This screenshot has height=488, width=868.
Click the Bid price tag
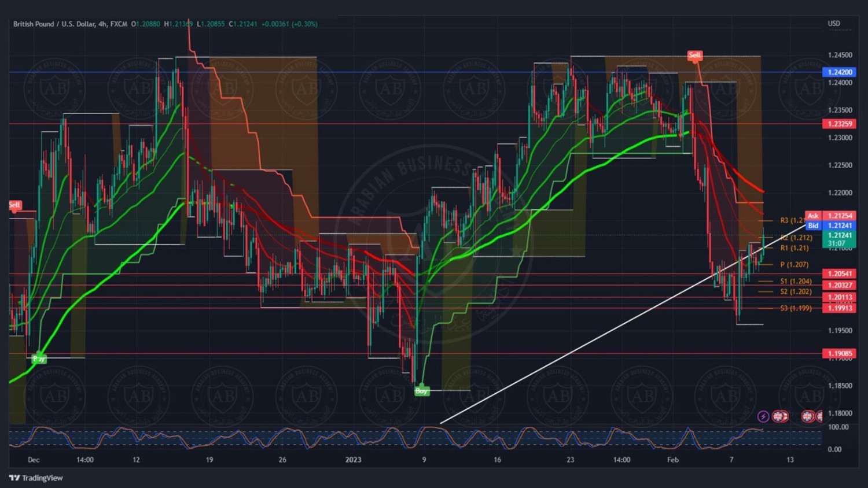pyautogui.click(x=813, y=225)
